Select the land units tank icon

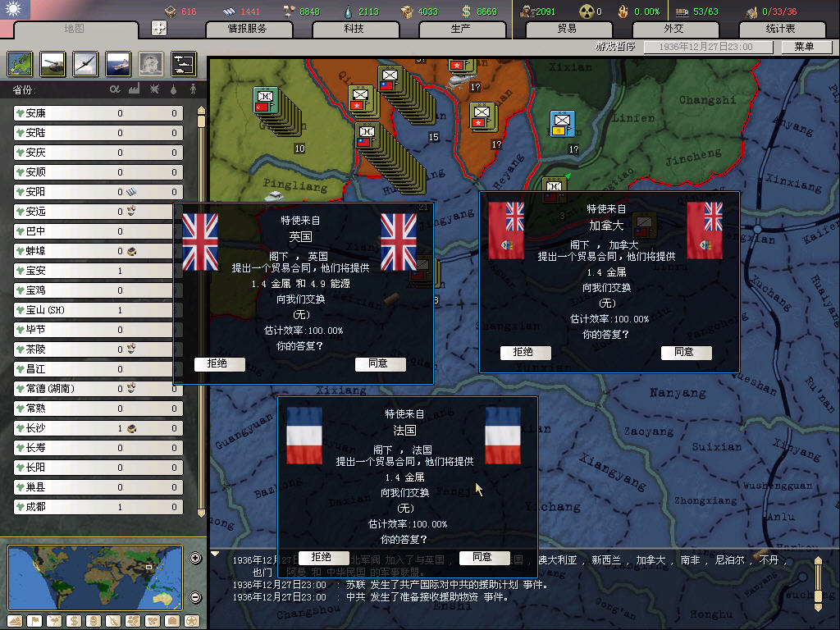(53, 64)
